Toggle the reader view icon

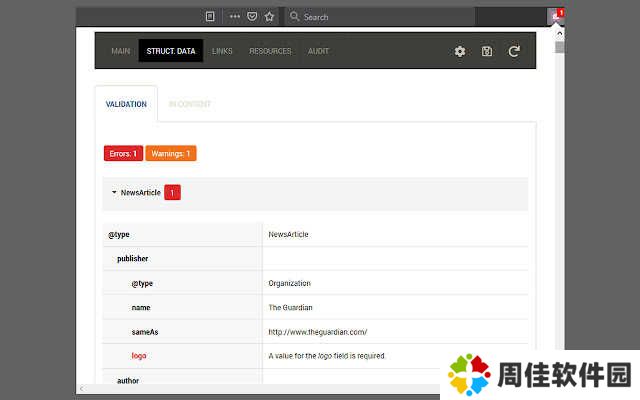[x=210, y=17]
